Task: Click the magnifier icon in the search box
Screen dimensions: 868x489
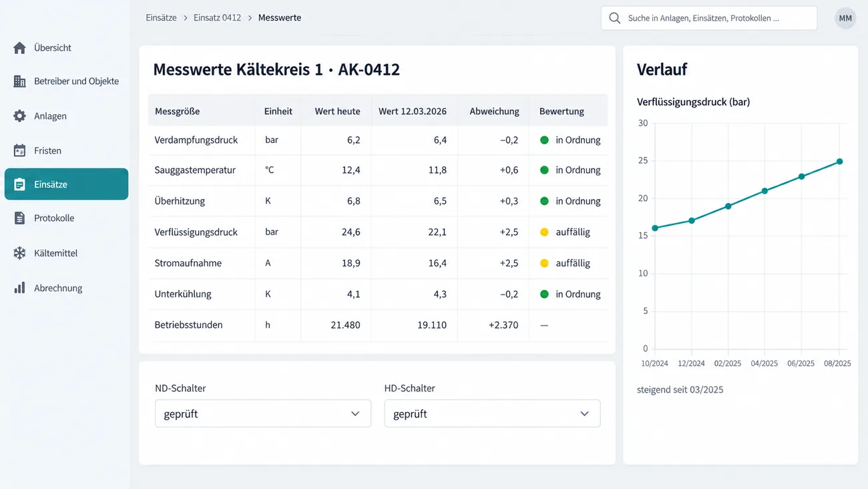Action: click(615, 18)
